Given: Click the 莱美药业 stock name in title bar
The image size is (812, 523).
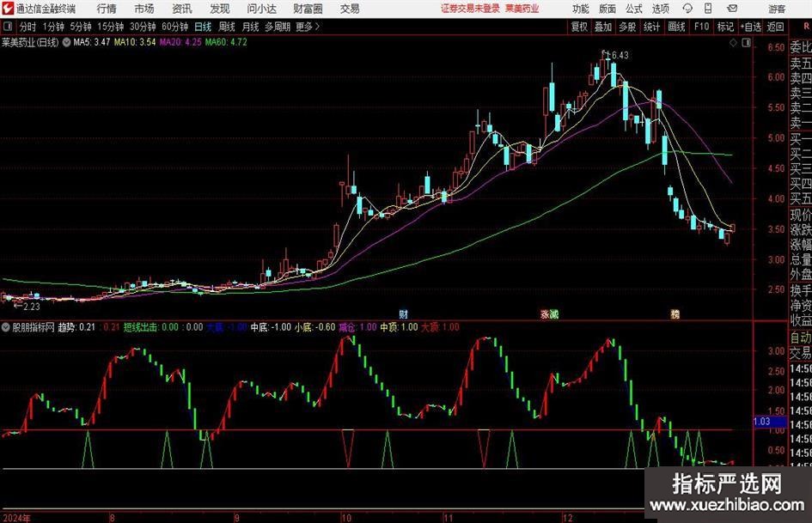Looking at the screenshot, I should pos(522,9).
